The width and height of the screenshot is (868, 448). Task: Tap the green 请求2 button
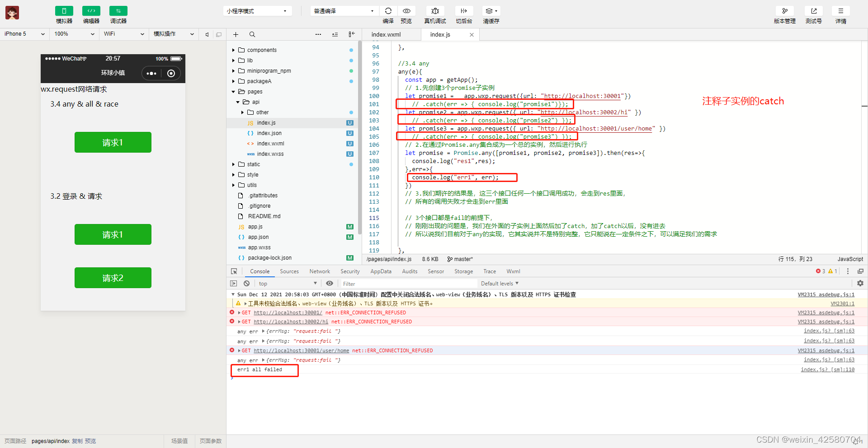113,278
